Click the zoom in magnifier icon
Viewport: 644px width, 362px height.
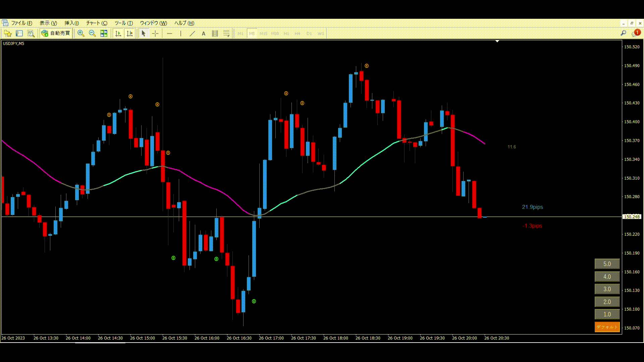81,33
